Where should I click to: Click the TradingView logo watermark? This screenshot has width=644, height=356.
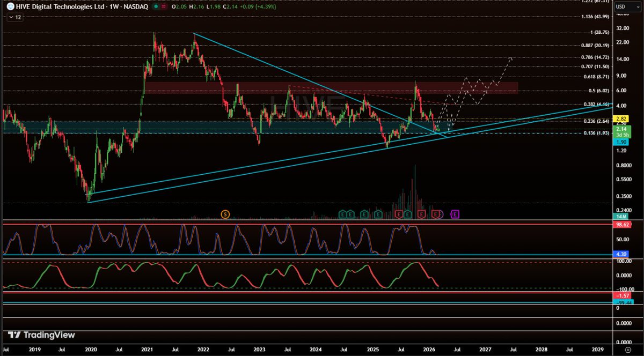(40, 335)
